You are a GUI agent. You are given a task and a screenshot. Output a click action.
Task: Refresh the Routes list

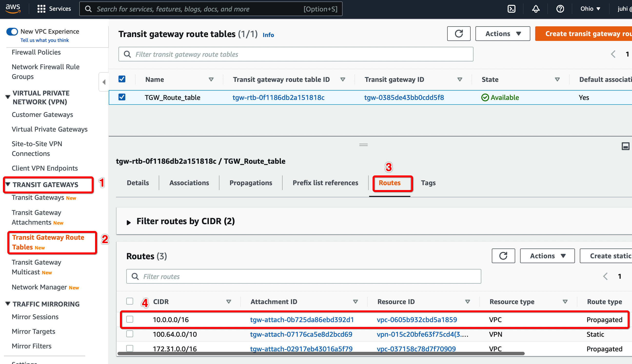503,256
